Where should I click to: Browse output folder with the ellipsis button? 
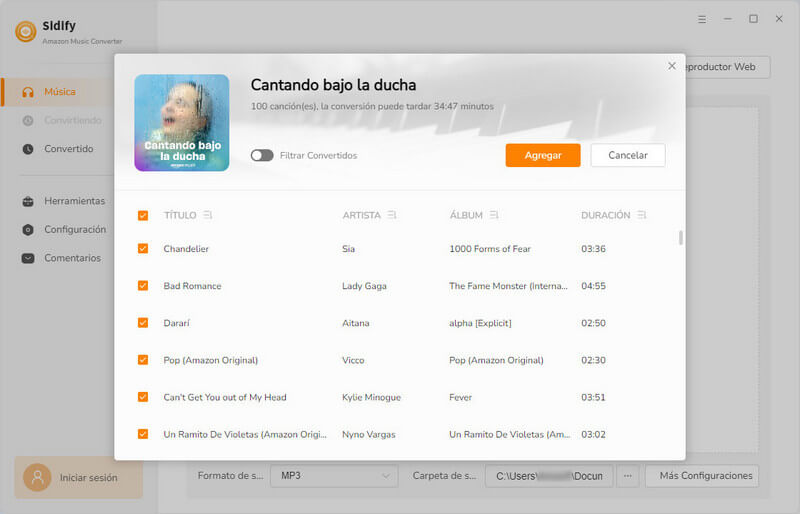[x=628, y=476]
